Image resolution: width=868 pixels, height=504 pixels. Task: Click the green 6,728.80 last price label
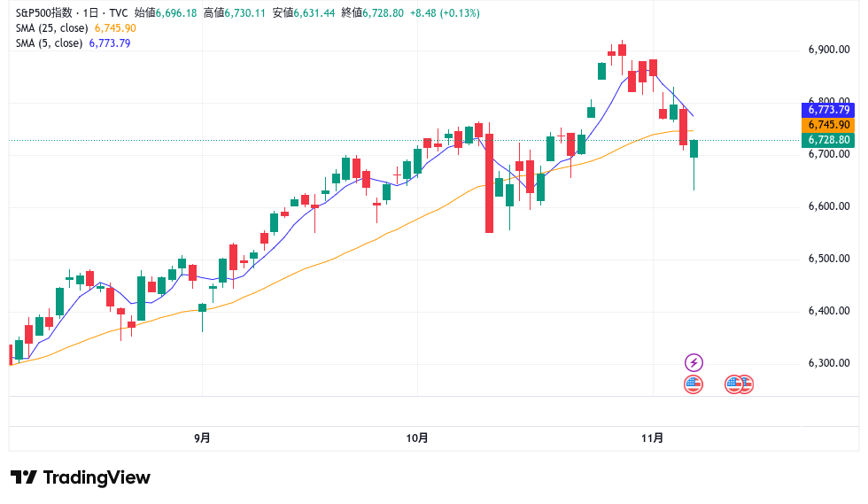click(828, 140)
